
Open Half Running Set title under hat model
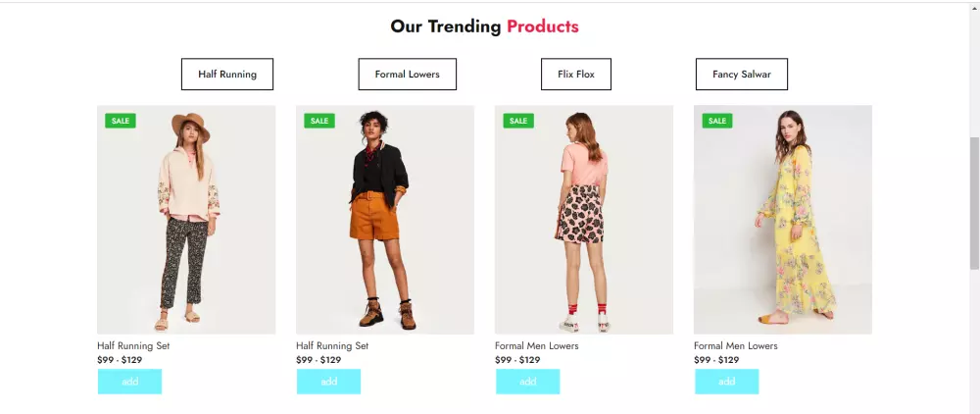[x=133, y=346]
